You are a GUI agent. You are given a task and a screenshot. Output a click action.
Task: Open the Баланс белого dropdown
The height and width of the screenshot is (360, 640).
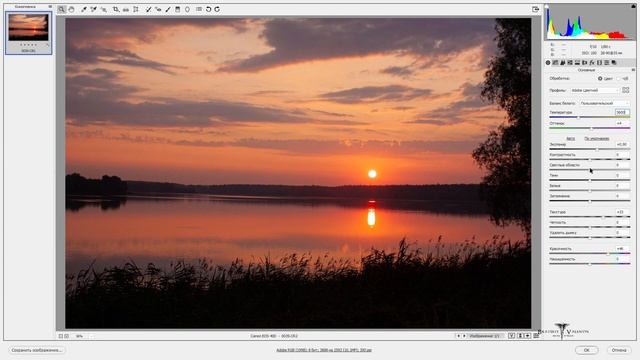pyautogui.click(x=604, y=103)
